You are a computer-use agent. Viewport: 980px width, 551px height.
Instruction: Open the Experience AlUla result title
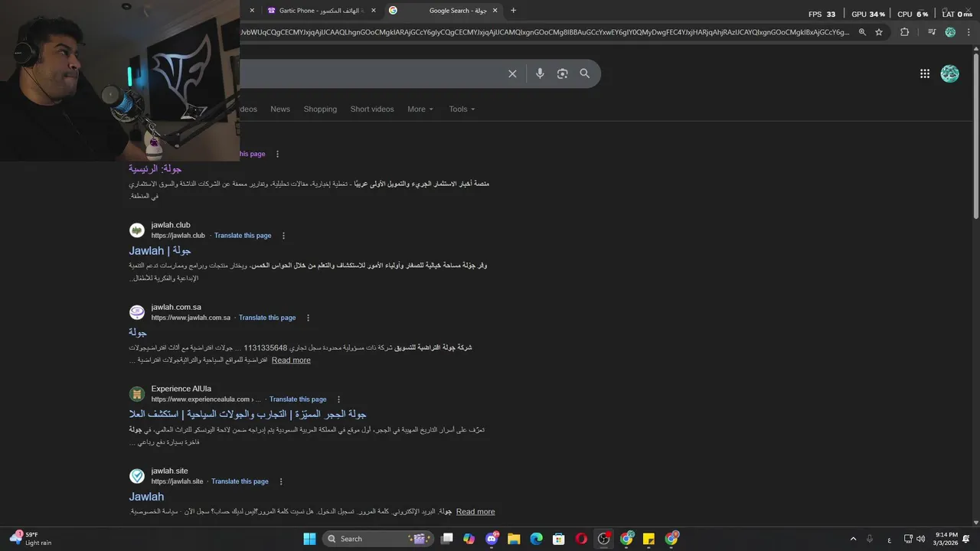click(x=248, y=414)
